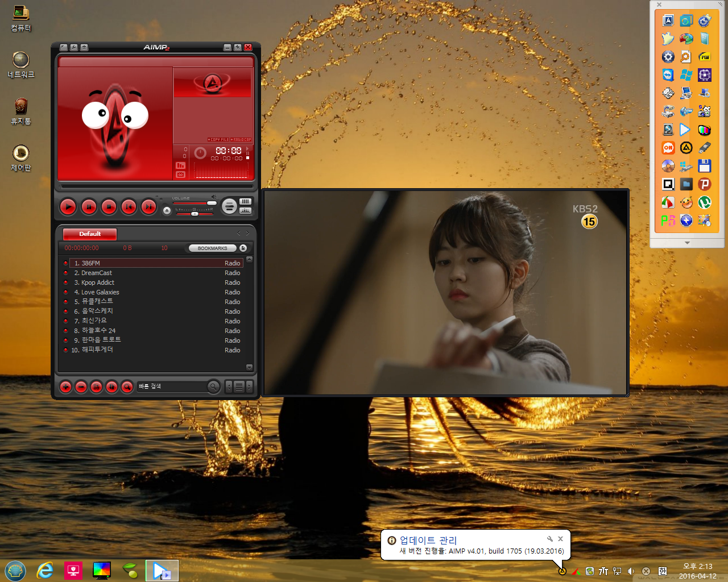Click the playlist scrollbar down arrow
Screen dimensions: 728x582
[x=249, y=367]
